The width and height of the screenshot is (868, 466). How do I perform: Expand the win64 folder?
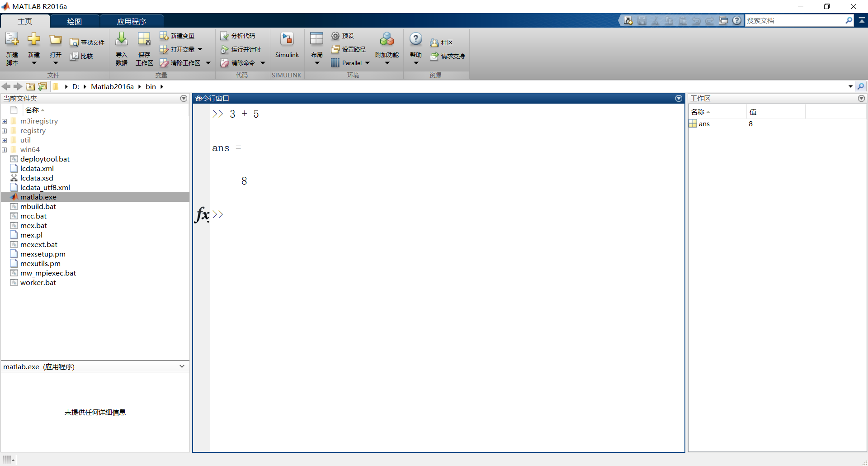point(5,150)
